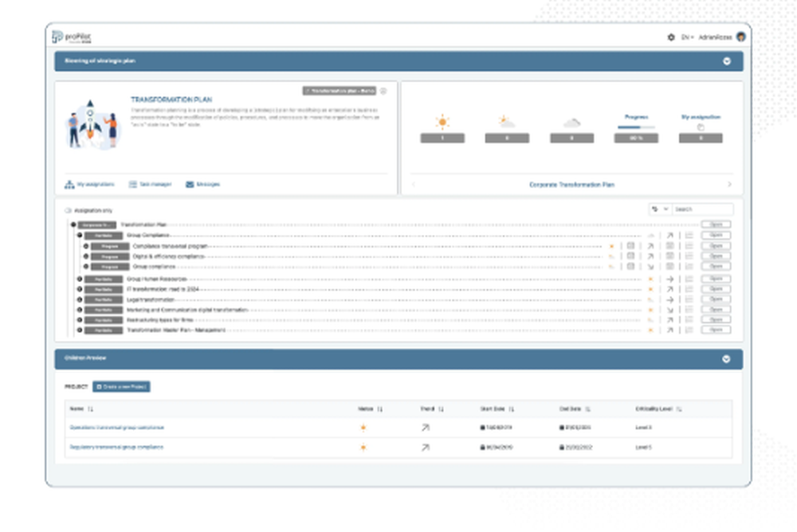Click the Progress bar indicator
Image resolution: width=797 pixels, height=532 pixels.
(x=636, y=127)
